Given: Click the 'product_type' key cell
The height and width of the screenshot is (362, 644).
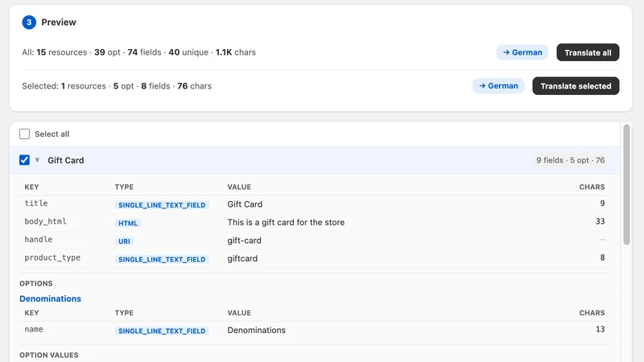Looking at the screenshot, I should [52, 257].
